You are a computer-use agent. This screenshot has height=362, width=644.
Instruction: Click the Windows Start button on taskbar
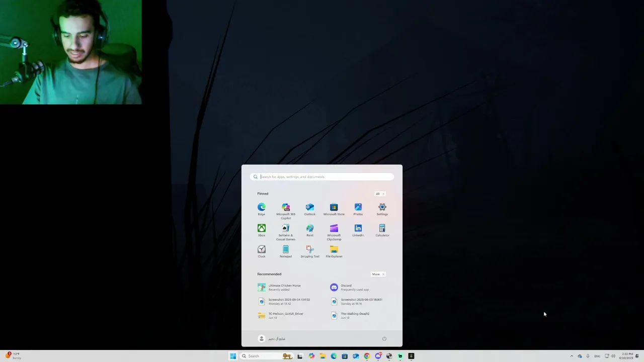click(233, 356)
